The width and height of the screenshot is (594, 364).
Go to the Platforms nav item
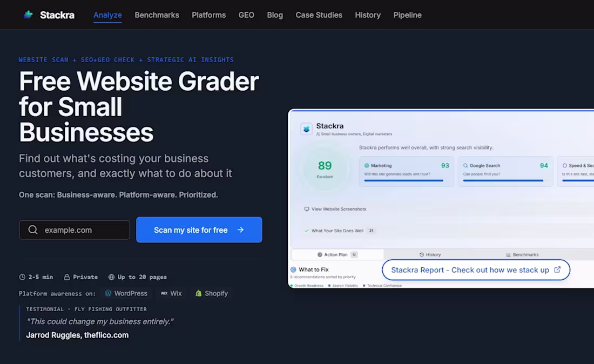coord(209,15)
